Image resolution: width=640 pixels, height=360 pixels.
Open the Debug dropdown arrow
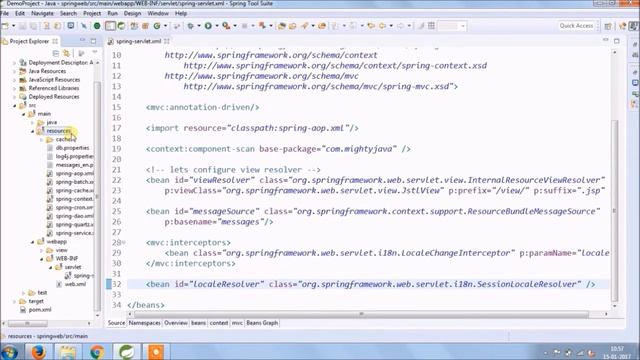[198, 26]
